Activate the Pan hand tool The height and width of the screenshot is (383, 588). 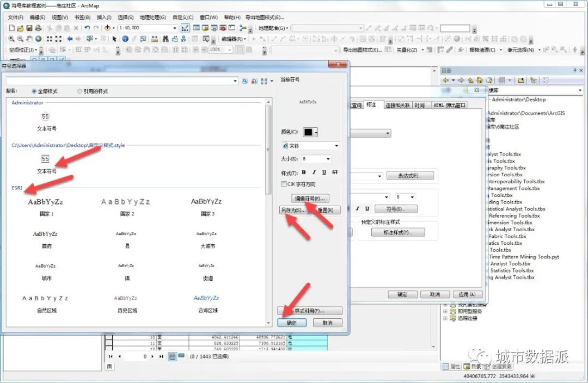coord(29,39)
